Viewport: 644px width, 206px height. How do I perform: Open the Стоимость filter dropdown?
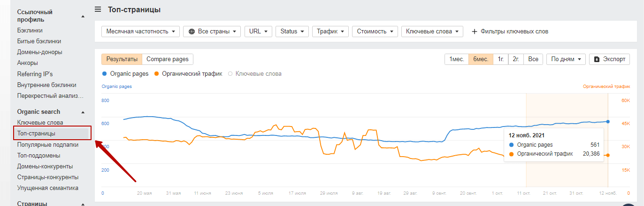[375, 32]
